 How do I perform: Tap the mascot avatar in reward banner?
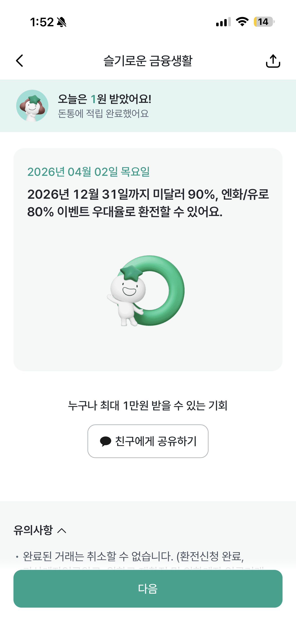coord(32,106)
